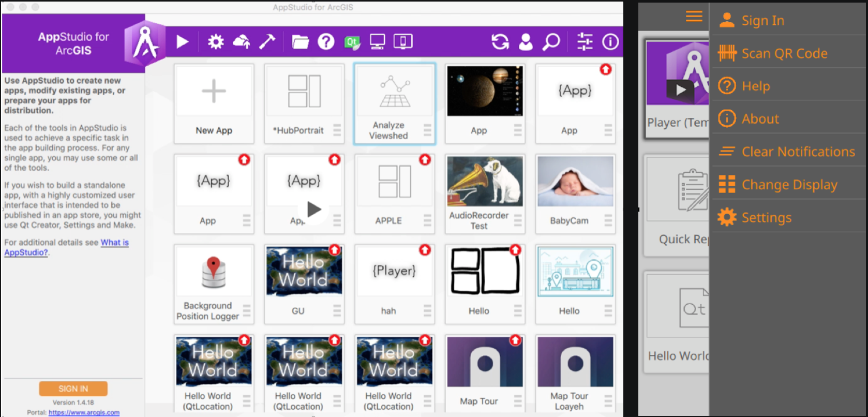
Task: Click the play overlay on the {App} tile
Action: (x=313, y=210)
